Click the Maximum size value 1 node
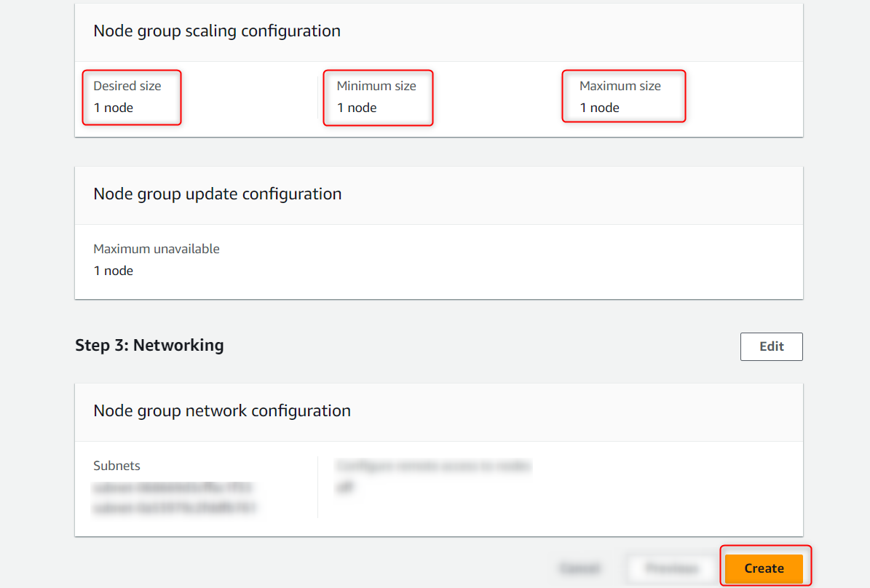The height and width of the screenshot is (588, 870). (600, 108)
